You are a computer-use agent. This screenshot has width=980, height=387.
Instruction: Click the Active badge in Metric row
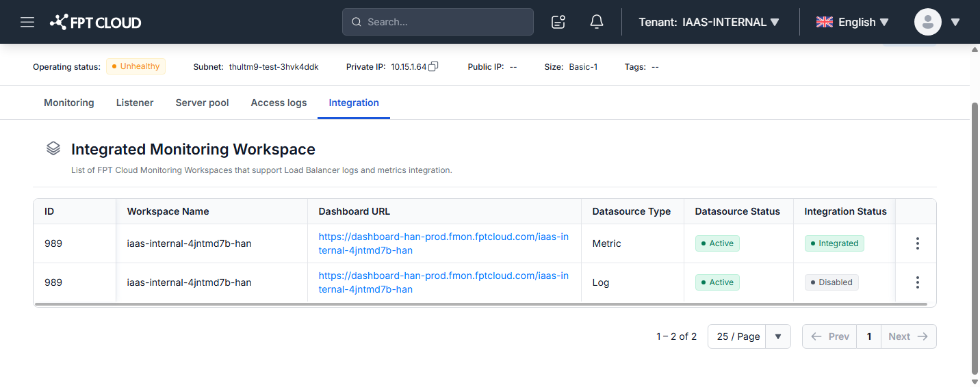click(x=717, y=243)
